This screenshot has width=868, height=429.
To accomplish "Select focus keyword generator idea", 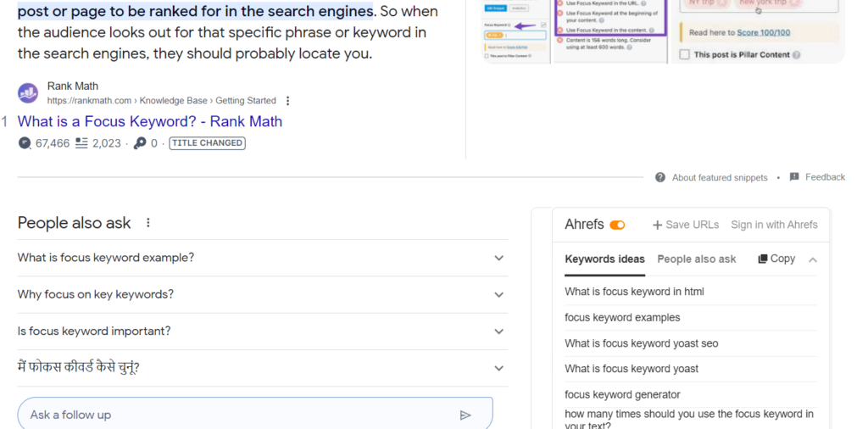I will [622, 395].
